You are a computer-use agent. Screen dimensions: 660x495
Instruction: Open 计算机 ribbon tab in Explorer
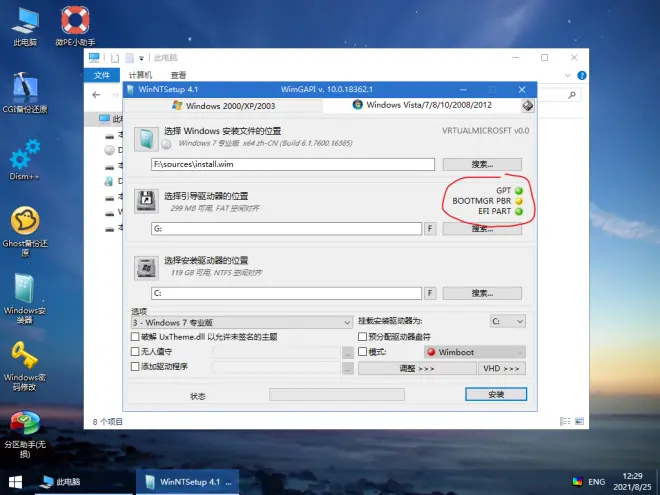coord(140,75)
